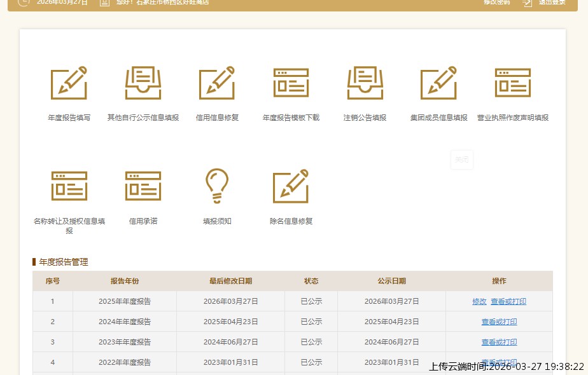Image resolution: width=588 pixels, height=375 pixels.
Task: Open the 年度报告填写 icon
Action: click(69, 83)
